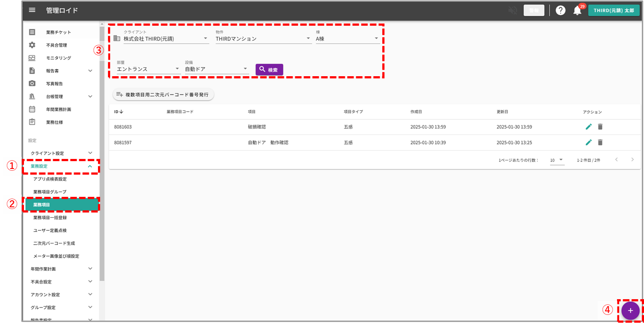Click the purple 検索 search button
This screenshot has height=324, width=644.
point(269,70)
